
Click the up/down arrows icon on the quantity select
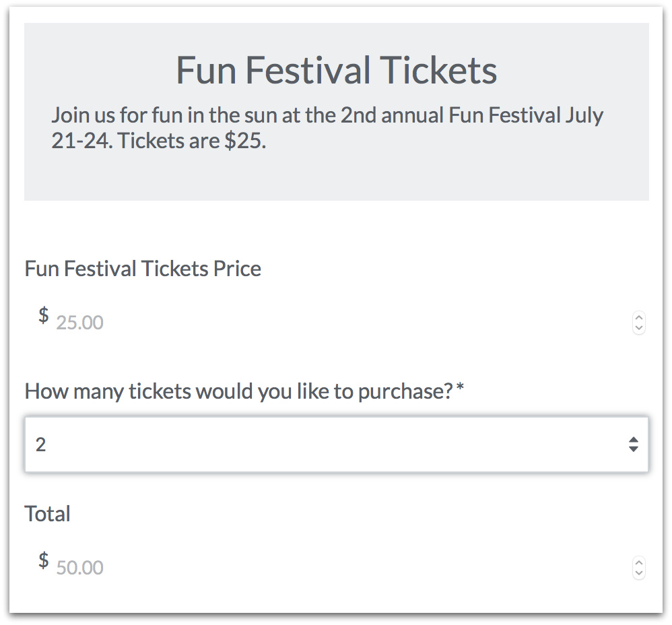pos(633,445)
